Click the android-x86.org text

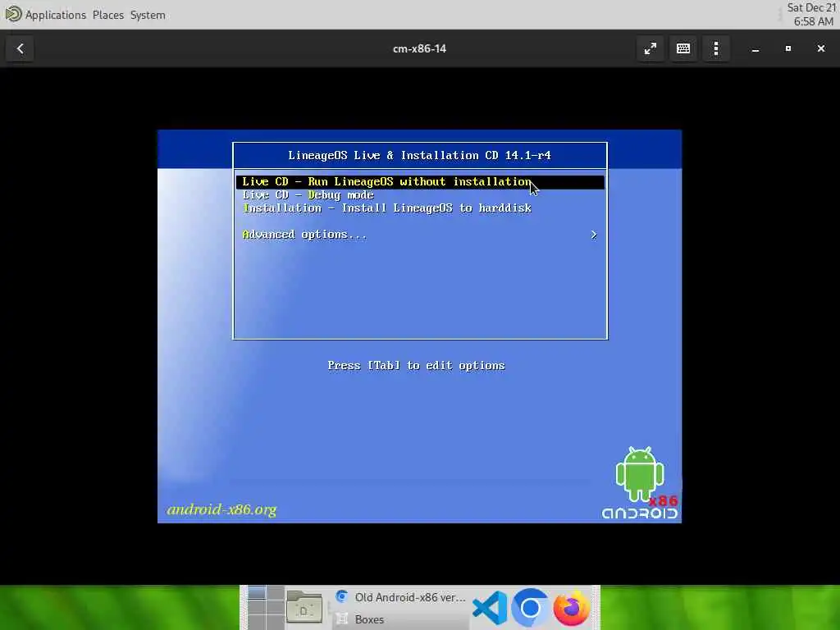pos(221,509)
